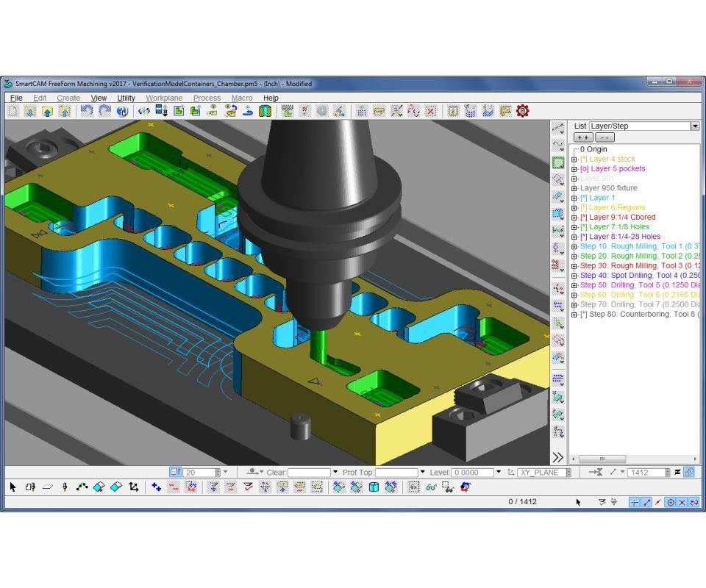Expand the Layer 5:pockets tree node
706x588 pixels.
click(574, 169)
